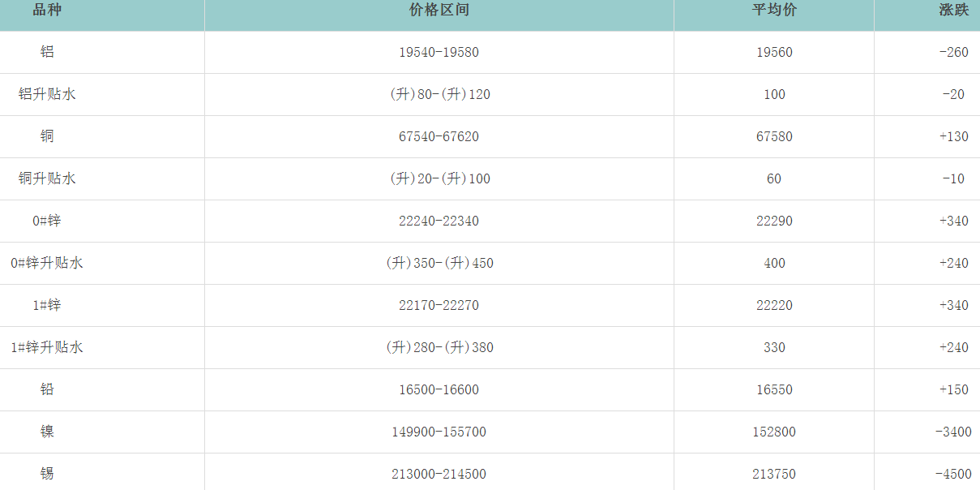The height and width of the screenshot is (490, 980).
Task: Click the tin change value -4500
Action: 953,474
